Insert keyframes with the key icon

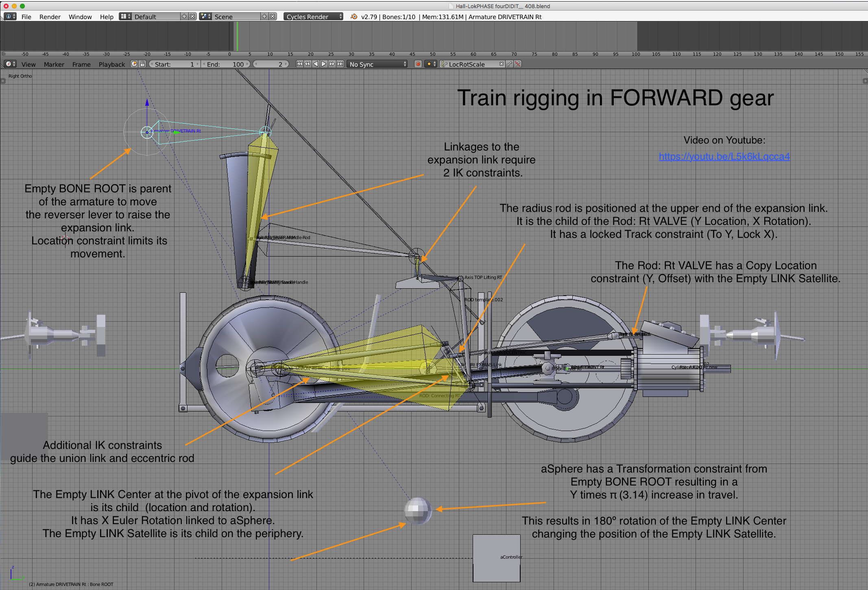(509, 64)
